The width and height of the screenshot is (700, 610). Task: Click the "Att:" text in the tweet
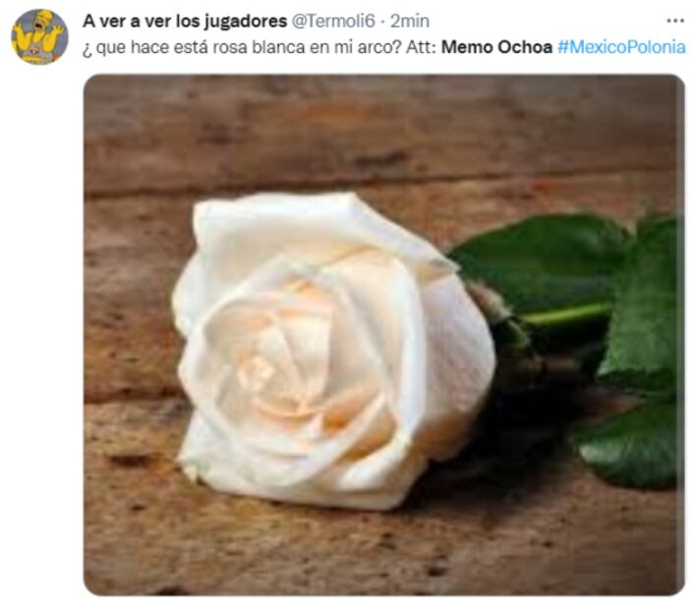point(421,47)
